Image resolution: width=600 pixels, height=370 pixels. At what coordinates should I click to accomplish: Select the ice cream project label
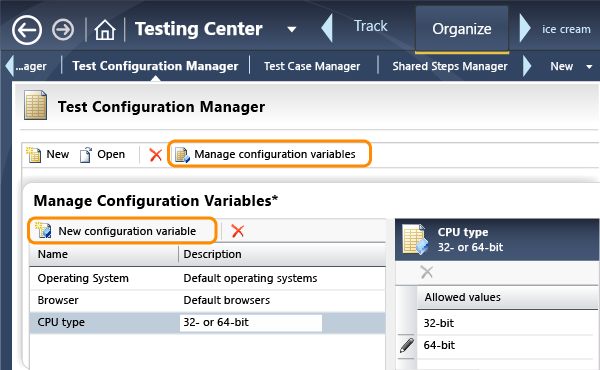point(566,29)
